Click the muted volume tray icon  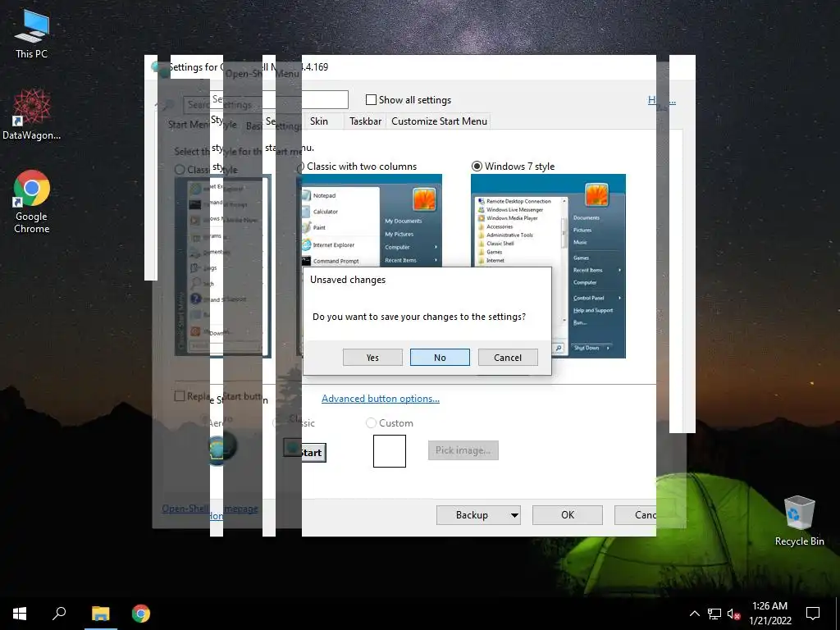point(733,614)
